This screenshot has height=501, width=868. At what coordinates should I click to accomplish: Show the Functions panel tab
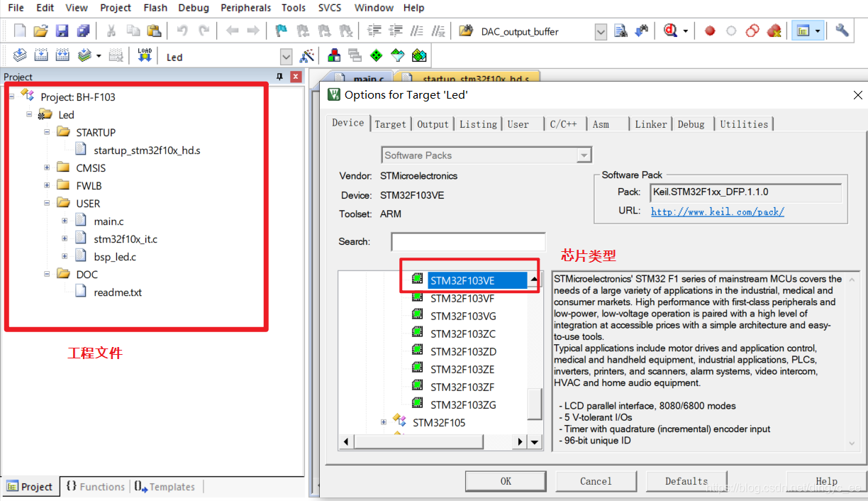click(x=94, y=487)
